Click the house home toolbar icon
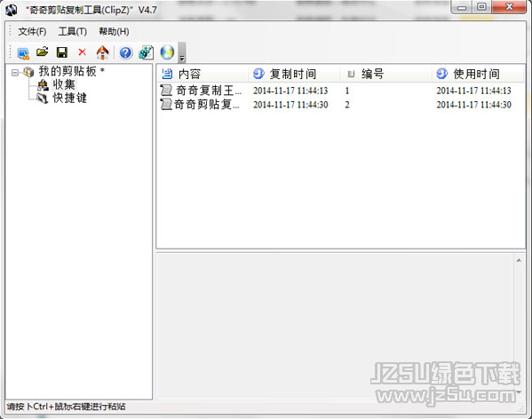The image size is (532, 419). pos(102,52)
